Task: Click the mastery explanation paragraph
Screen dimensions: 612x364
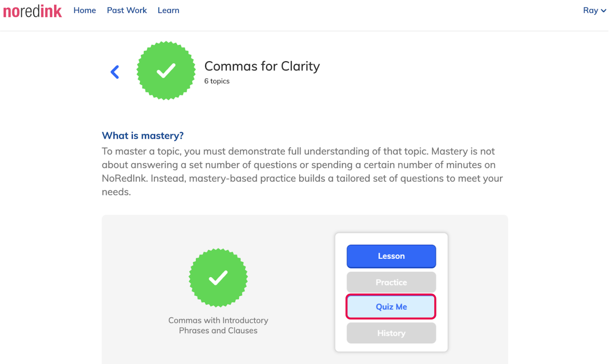Action: [x=302, y=172]
